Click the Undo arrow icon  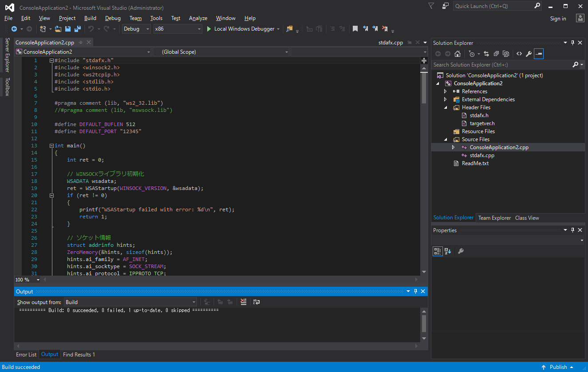[91, 29]
